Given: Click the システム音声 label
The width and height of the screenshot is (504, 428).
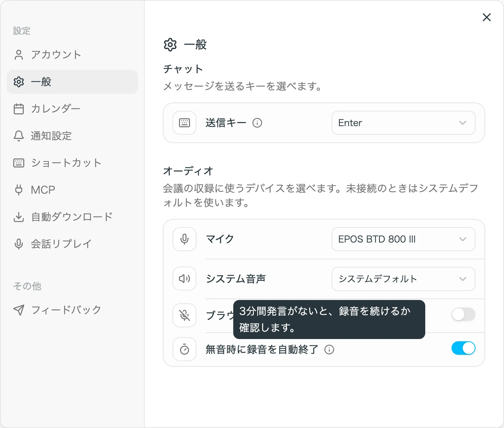Looking at the screenshot, I should [236, 279].
